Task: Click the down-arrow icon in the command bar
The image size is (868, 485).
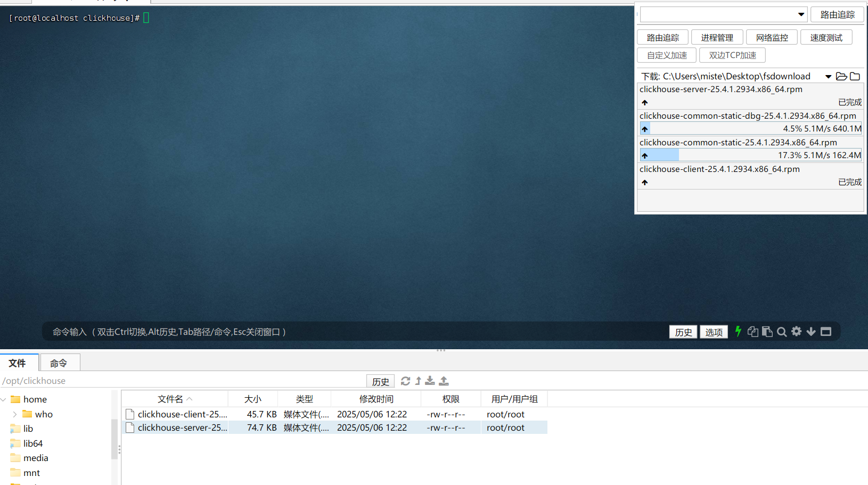Action: [x=811, y=332]
